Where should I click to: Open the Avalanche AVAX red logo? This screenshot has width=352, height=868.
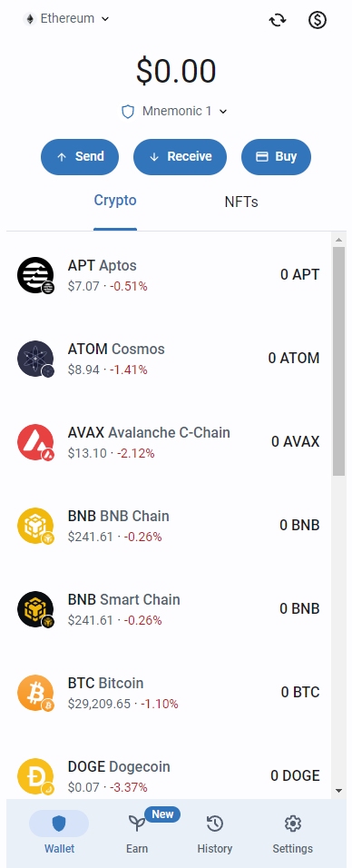pyautogui.click(x=35, y=442)
